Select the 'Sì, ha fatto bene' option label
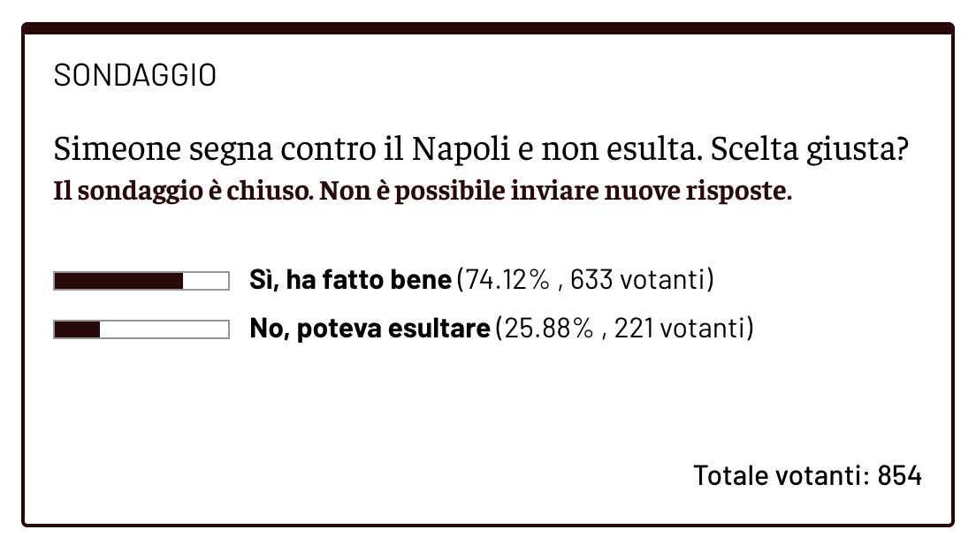The width and height of the screenshot is (976, 560). 350,281
